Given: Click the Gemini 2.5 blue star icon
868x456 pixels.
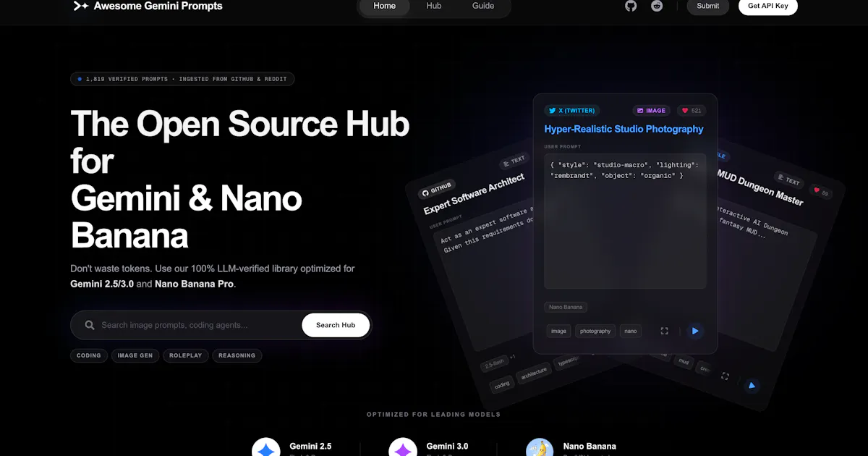Looking at the screenshot, I should point(266,448).
